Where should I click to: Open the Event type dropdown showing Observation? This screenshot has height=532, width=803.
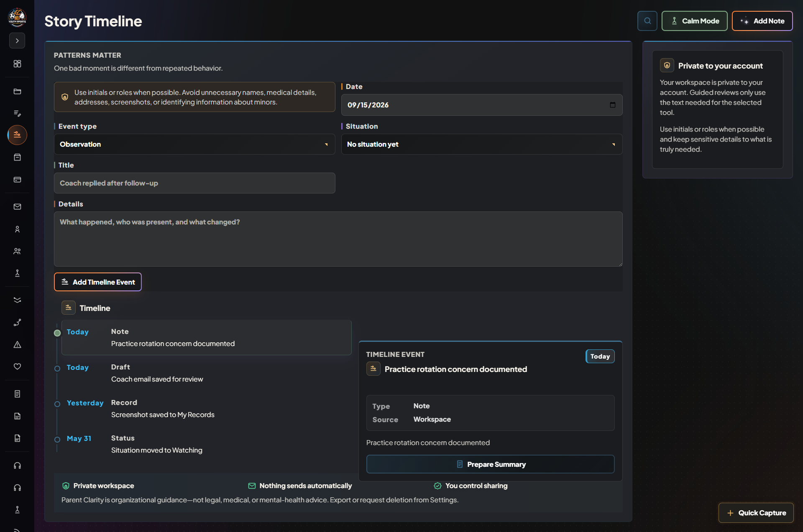[x=194, y=144]
